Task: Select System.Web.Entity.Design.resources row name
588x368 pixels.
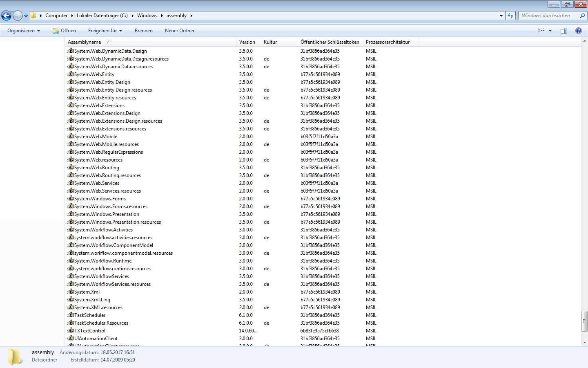Action: coord(113,90)
